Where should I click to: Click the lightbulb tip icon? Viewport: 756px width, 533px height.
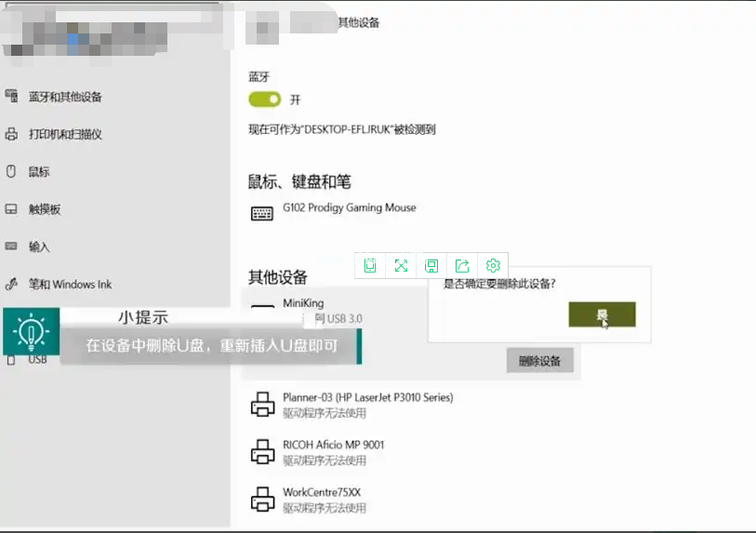point(32,332)
